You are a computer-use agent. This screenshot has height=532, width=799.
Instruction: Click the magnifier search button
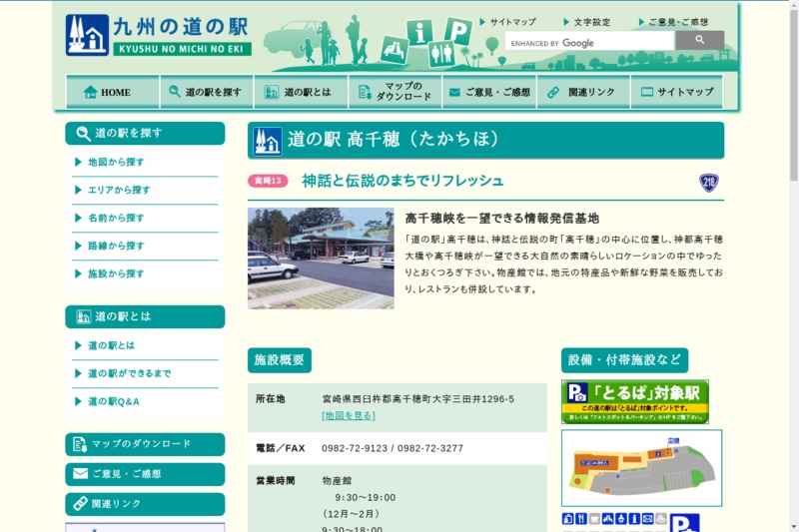(699, 41)
